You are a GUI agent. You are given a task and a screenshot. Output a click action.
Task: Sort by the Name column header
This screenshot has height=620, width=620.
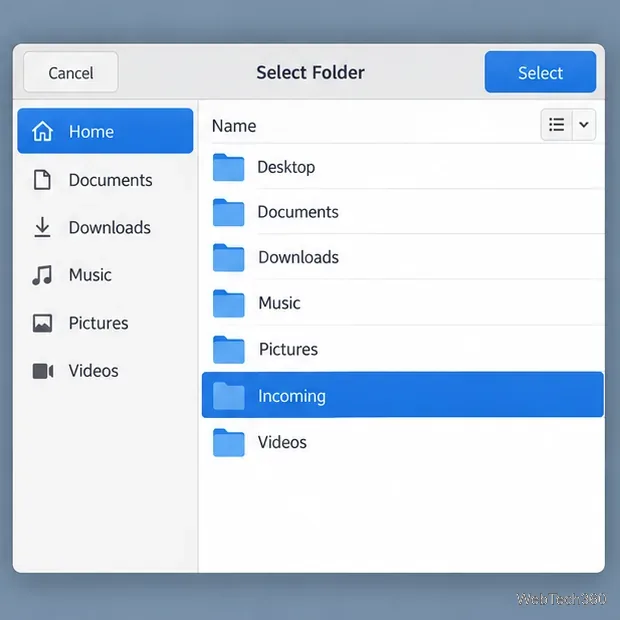tap(234, 126)
